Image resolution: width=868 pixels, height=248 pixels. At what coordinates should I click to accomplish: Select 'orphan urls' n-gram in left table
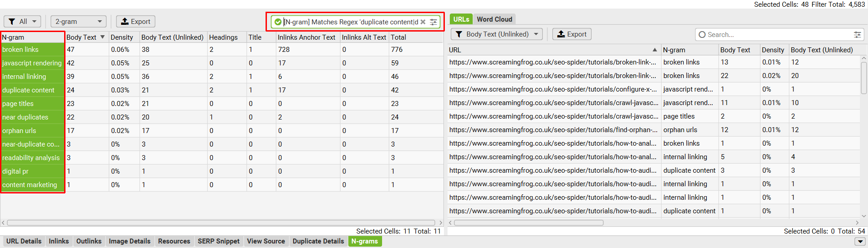tap(33, 131)
